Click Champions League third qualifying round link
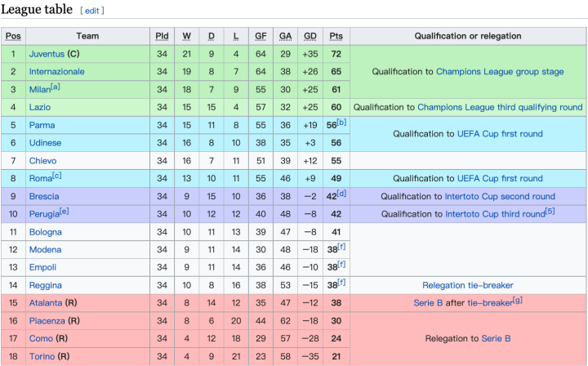588x366 pixels. pos(500,107)
